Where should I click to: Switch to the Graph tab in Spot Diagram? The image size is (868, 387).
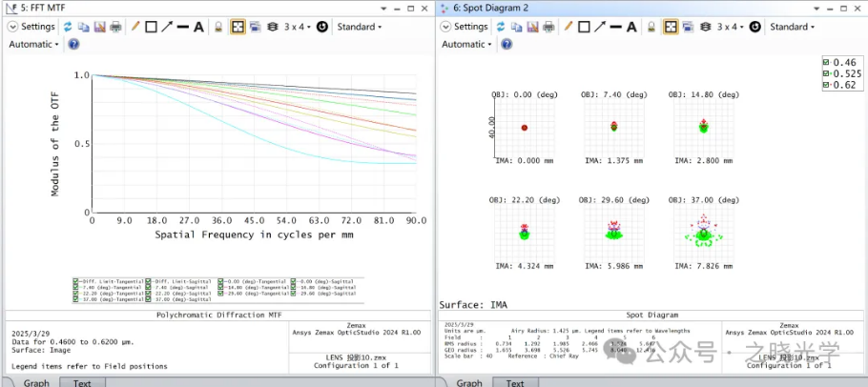(468, 382)
